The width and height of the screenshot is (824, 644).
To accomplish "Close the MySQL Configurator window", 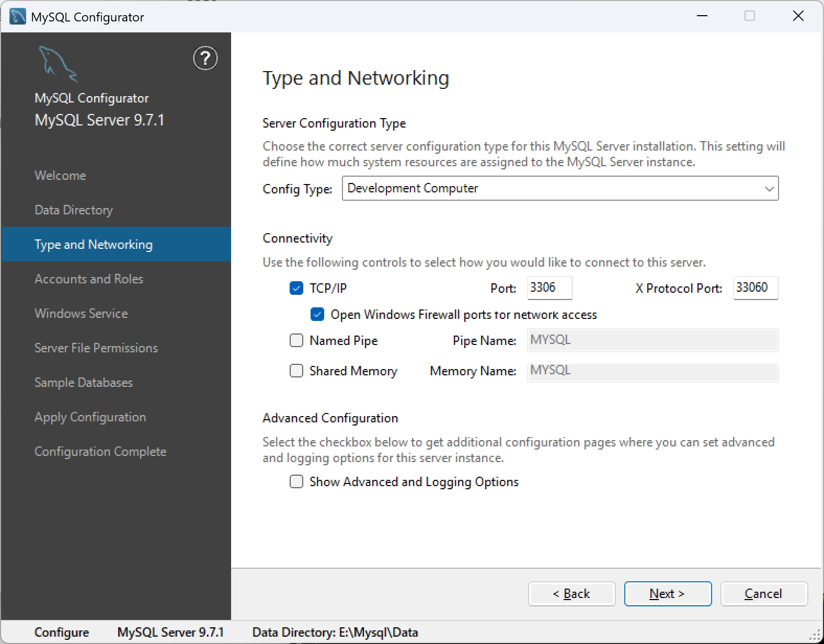I will click(798, 16).
